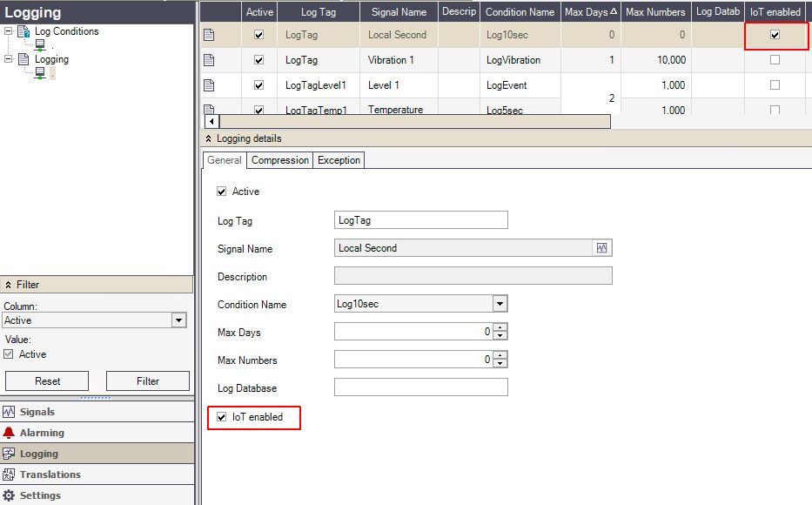The image size is (812, 505).
Task: Select the LogEvent condition cell
Action: click(x=520, y=85)
